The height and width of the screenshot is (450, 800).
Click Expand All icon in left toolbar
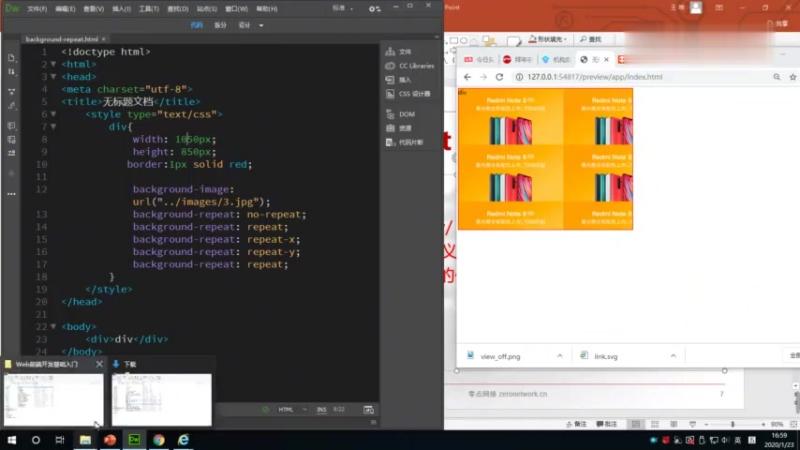click(x=11, y=92)
